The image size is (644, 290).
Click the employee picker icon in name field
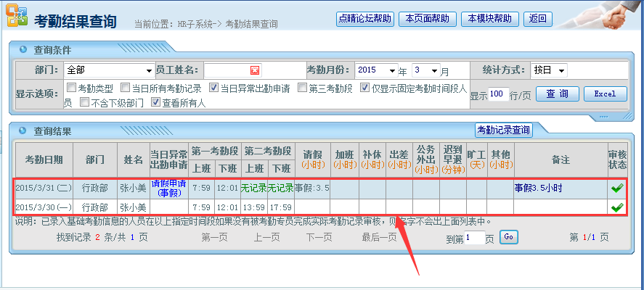[x=254, y=70]
